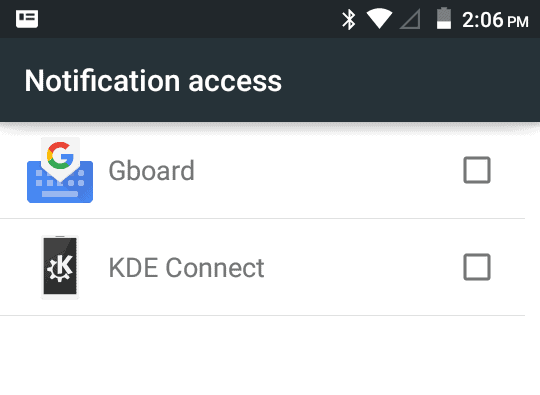Tap the Notification access page title

click(x=153, y=81)
